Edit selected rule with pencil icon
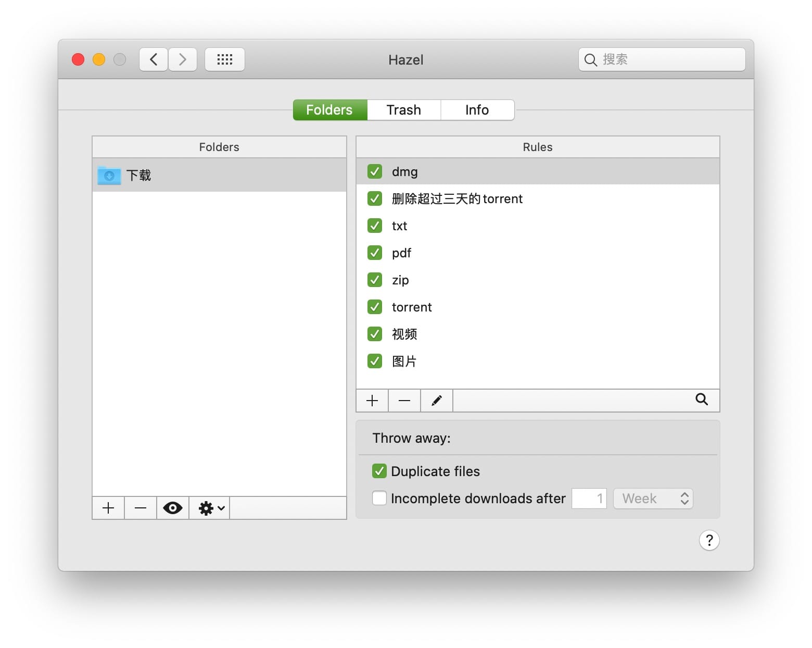Screen dimensions: 812x648 [437, 401]
